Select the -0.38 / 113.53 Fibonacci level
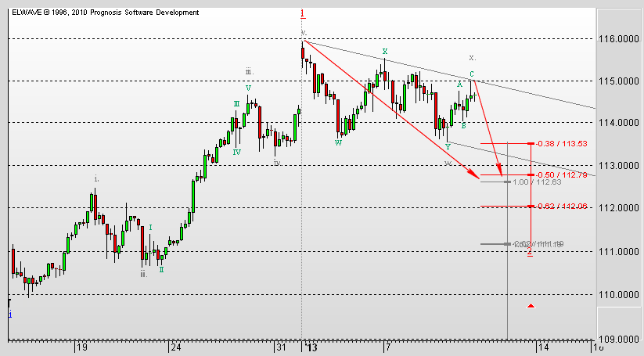This screenshot has height=356, width=644. click(556, 143)
